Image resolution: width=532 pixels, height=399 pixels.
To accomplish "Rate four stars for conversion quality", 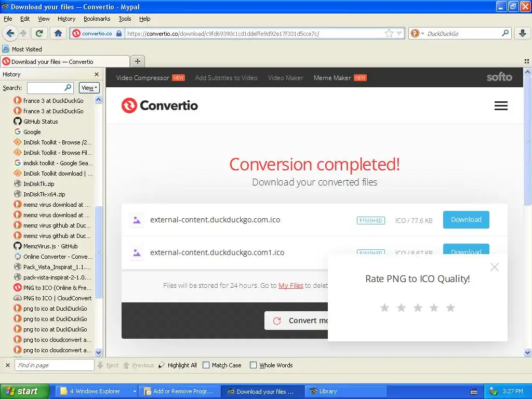I will (434, 308).
